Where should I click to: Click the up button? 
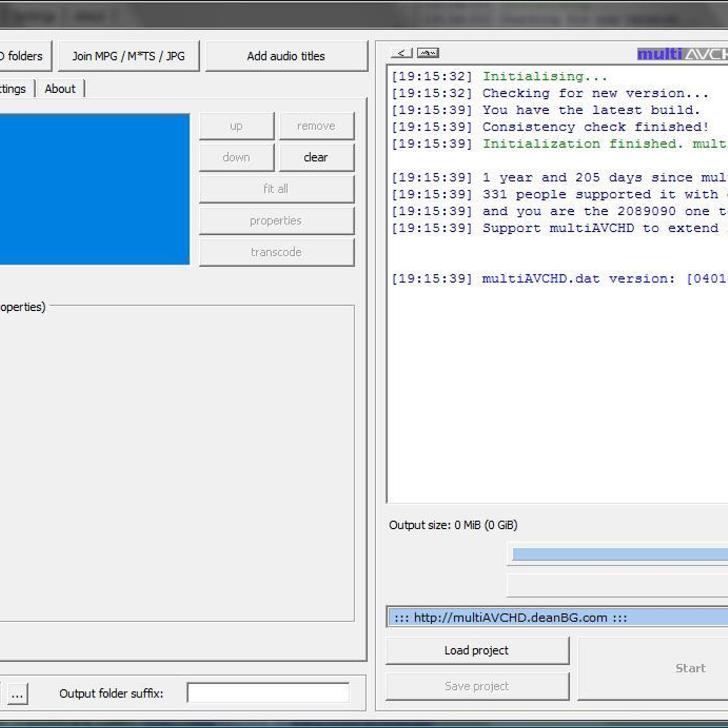pos(236,126)
